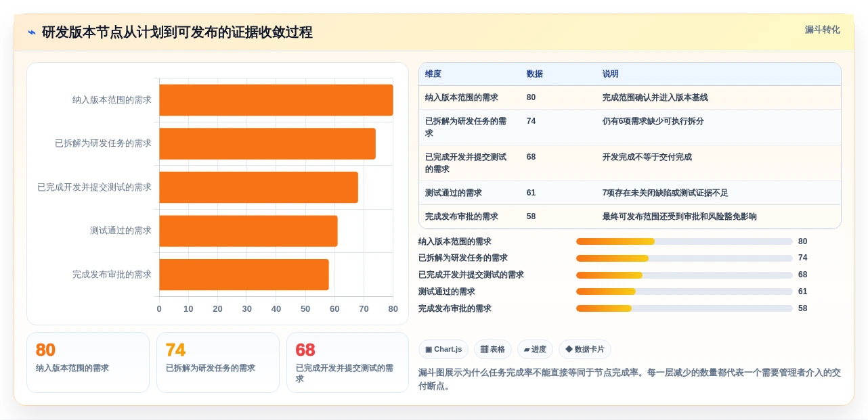Open the data card showing 68
The width and height of the screenshot is (868, 420).
tap(348, 363)
